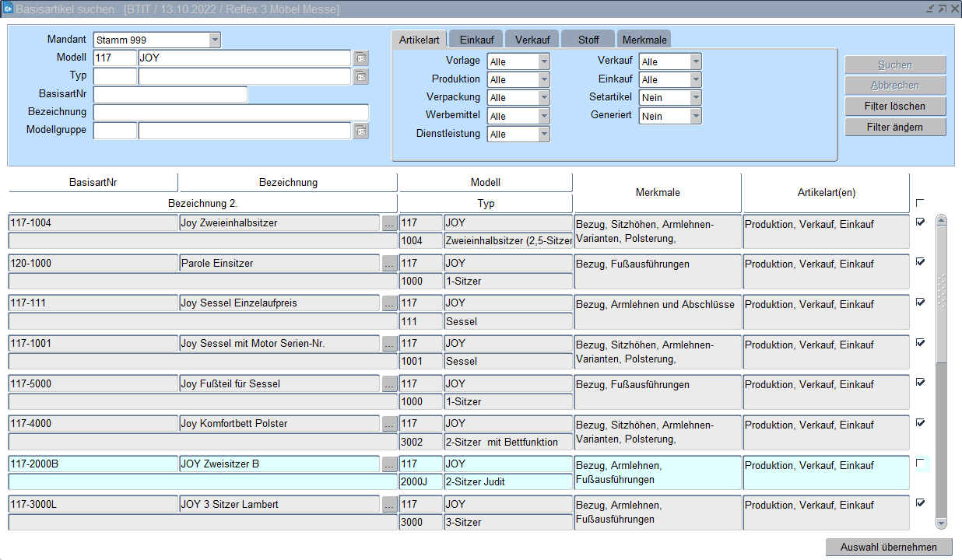Viewport: 962px width, 560px height.
Task: Toggle the select-all checkbox in header
Action: (x=921, y=203)
